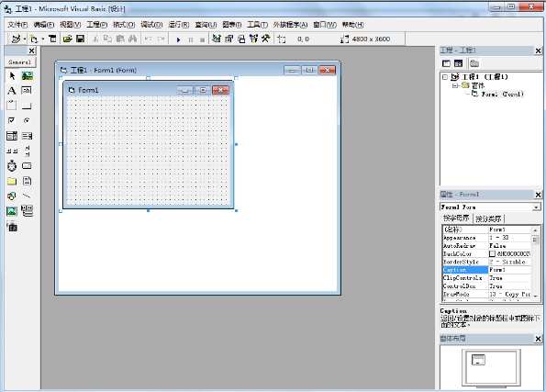Click the Break (pause) toolbar button
This screenshot has width=546, height=392.
pos(191,39)
